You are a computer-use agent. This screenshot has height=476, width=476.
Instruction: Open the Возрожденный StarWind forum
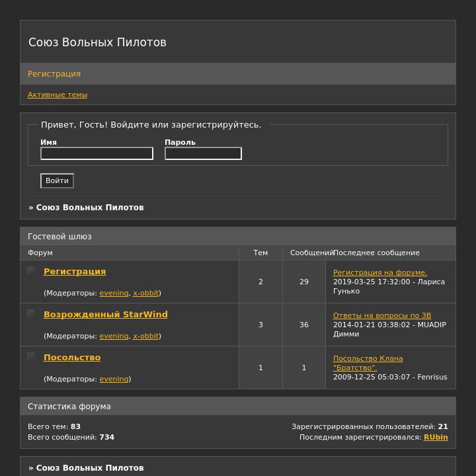(x=106, y=315)
